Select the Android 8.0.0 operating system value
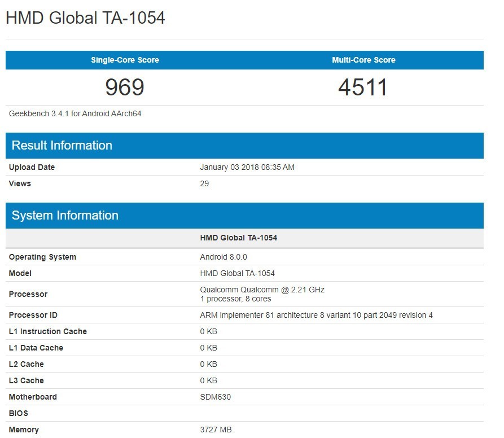 pos(223,257)
